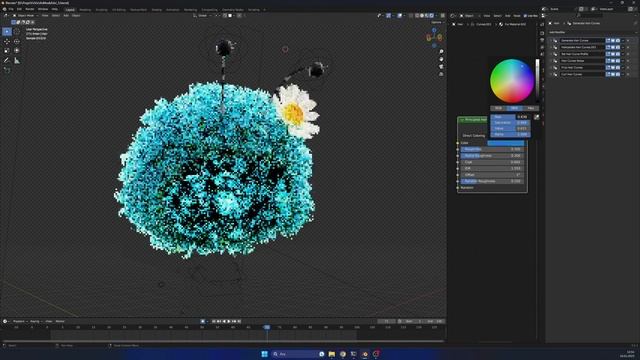Open Keying menu in timeline
The height and width of the screenshot is (360, 640).
pyautogui.click(x=36, y=321)
